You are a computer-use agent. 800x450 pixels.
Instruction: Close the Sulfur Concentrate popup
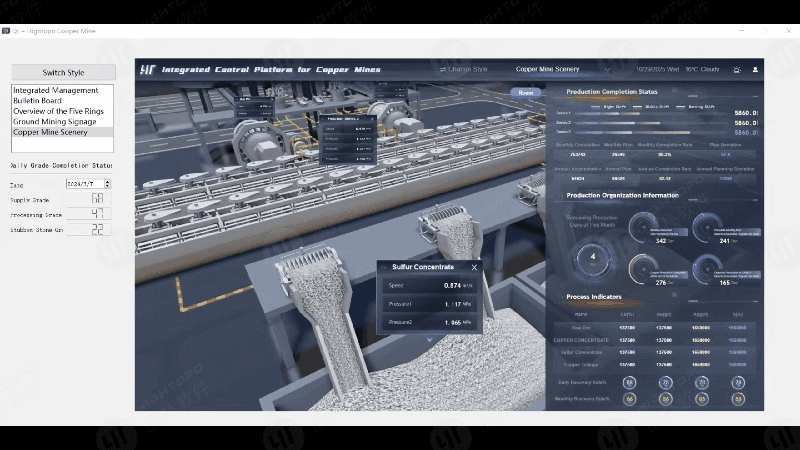tap(474, 267)
